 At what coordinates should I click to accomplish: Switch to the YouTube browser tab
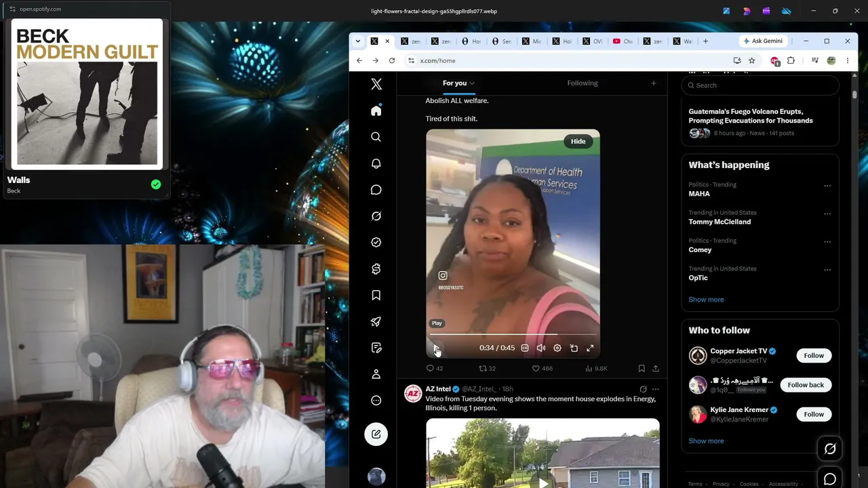623,41
